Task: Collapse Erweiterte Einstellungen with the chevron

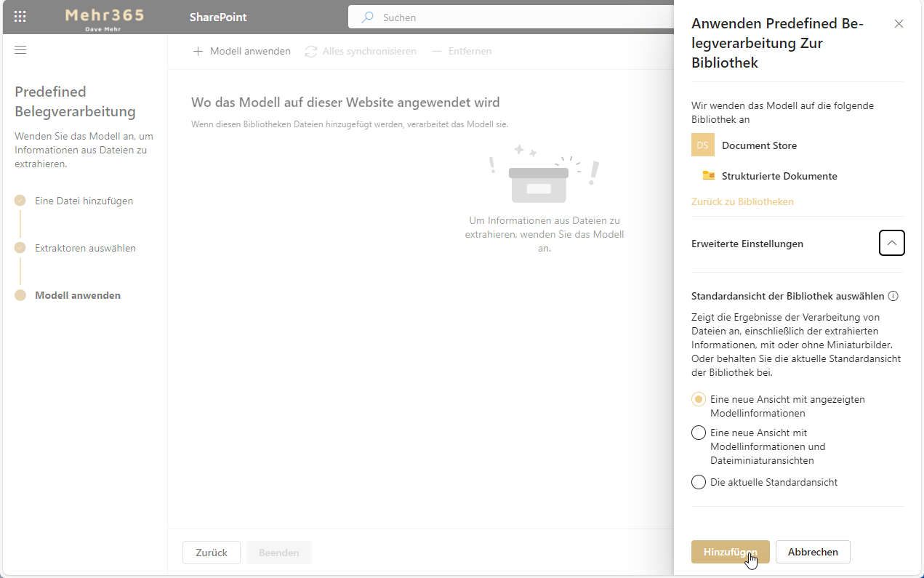Action: 892,243
